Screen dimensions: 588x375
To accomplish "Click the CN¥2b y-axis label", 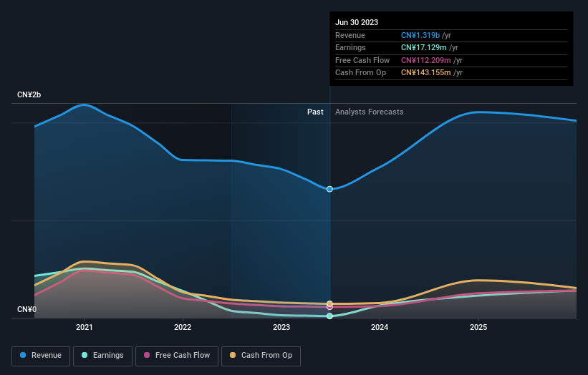I will pos(29,94).
